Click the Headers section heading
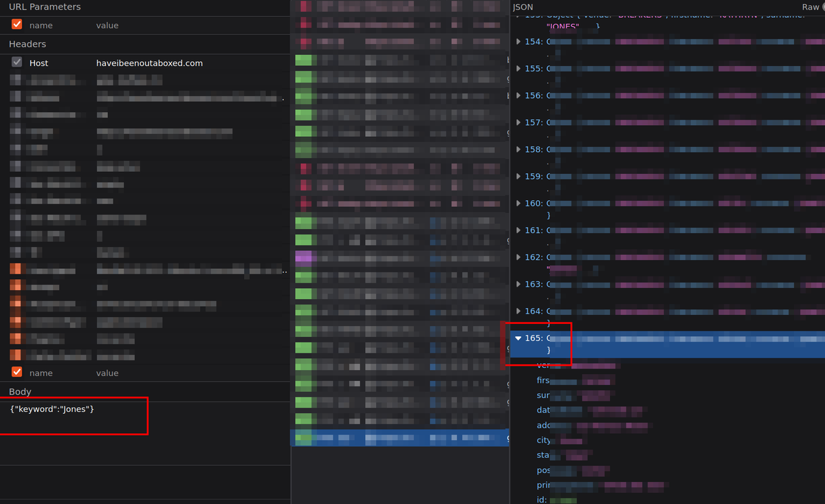 [27, 44]
